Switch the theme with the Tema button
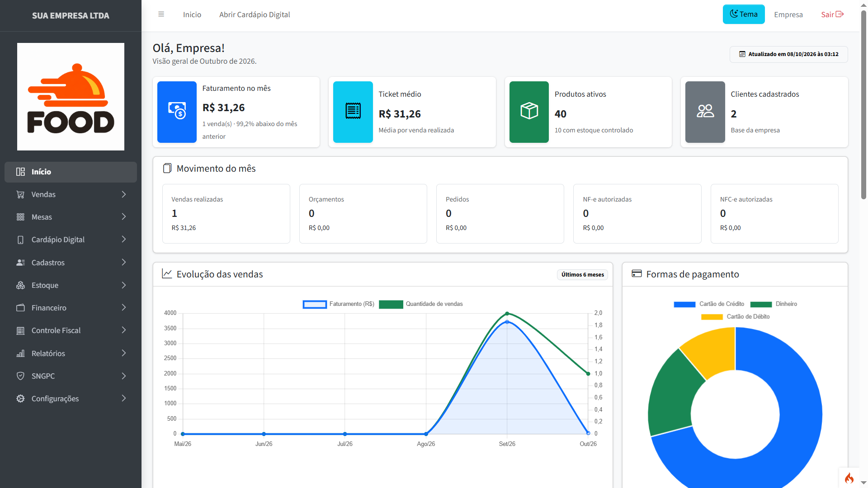 coord(744,14)
